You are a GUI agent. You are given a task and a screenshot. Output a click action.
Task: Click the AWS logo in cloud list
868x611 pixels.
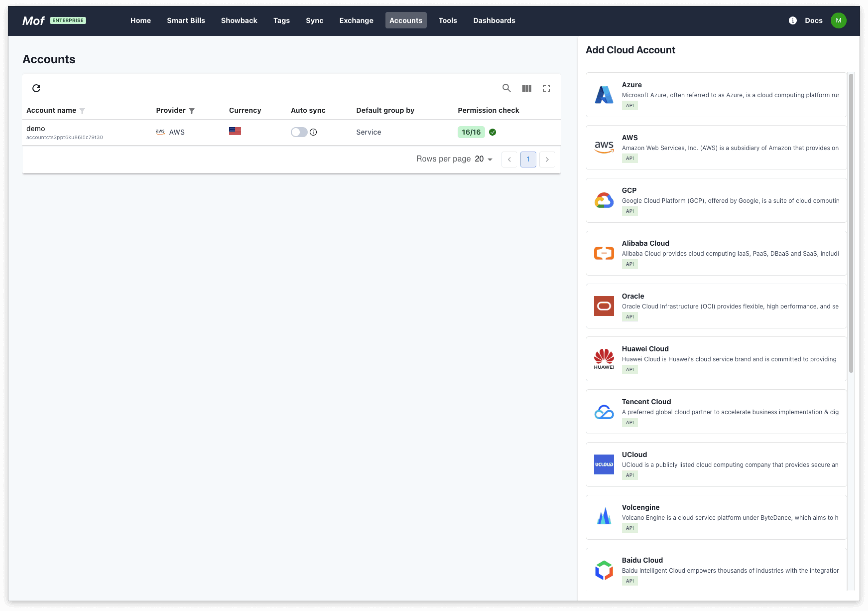[604, 147]
